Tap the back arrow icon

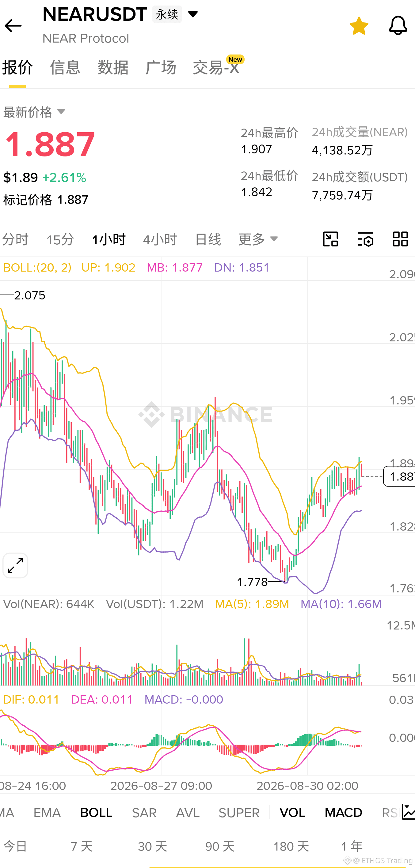coord(13,26)
